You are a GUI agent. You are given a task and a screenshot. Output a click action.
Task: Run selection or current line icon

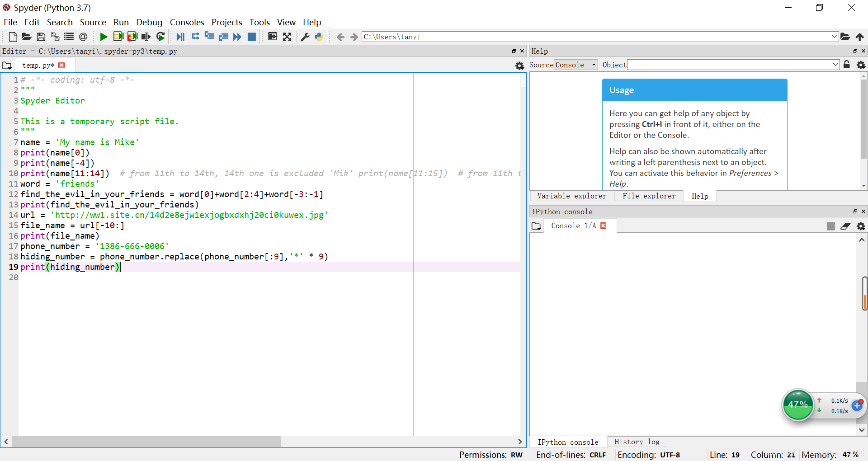point(146,37)
